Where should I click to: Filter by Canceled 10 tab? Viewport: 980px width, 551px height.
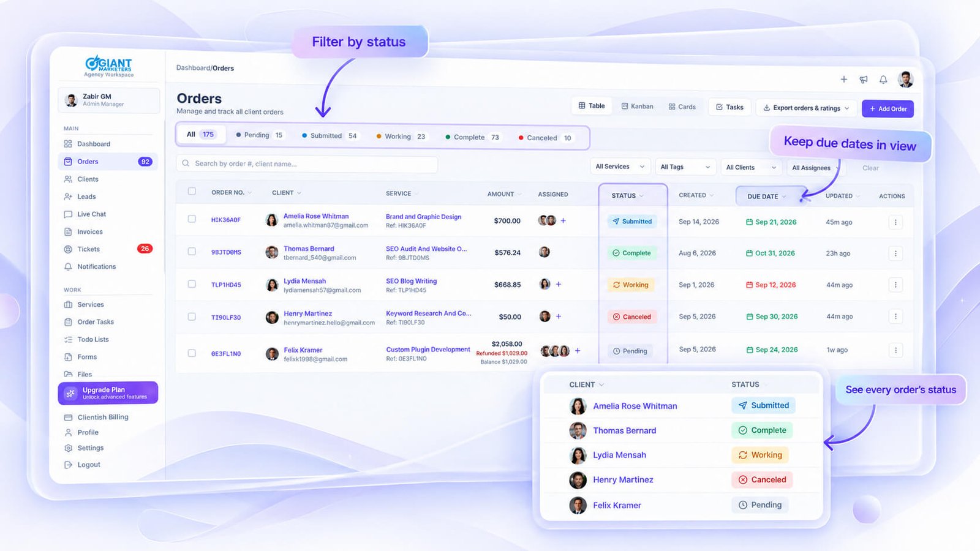point(545,138)
